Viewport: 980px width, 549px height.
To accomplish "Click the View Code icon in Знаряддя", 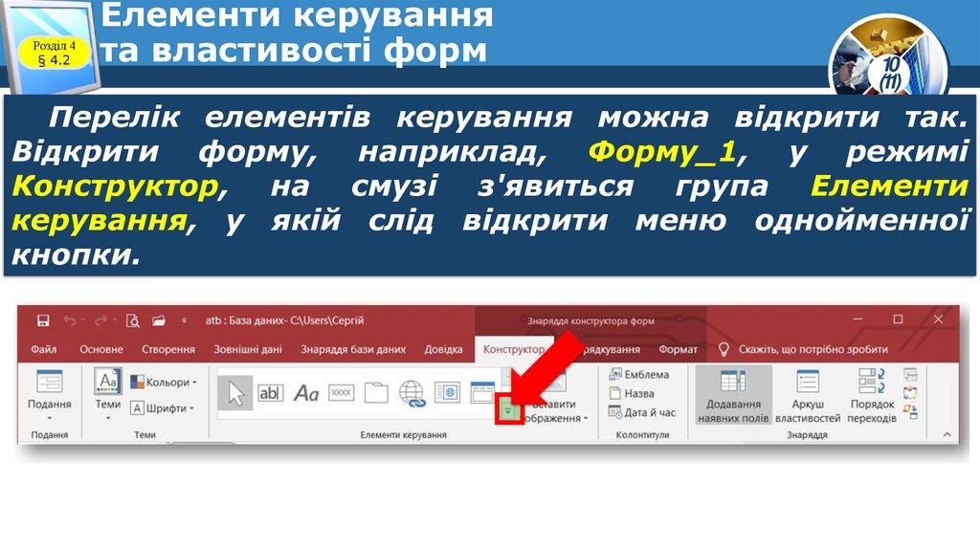I will point(911,393).
